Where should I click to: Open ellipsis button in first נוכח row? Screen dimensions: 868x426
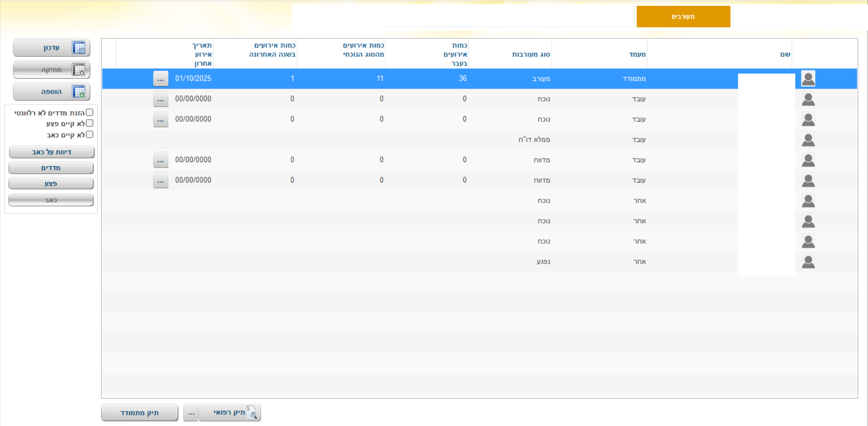[x=160, y=99]
